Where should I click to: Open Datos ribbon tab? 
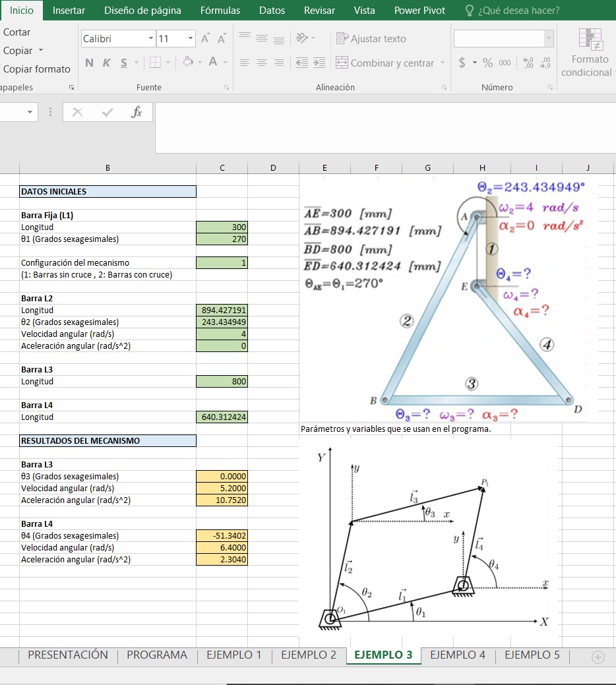click(272, 11)
